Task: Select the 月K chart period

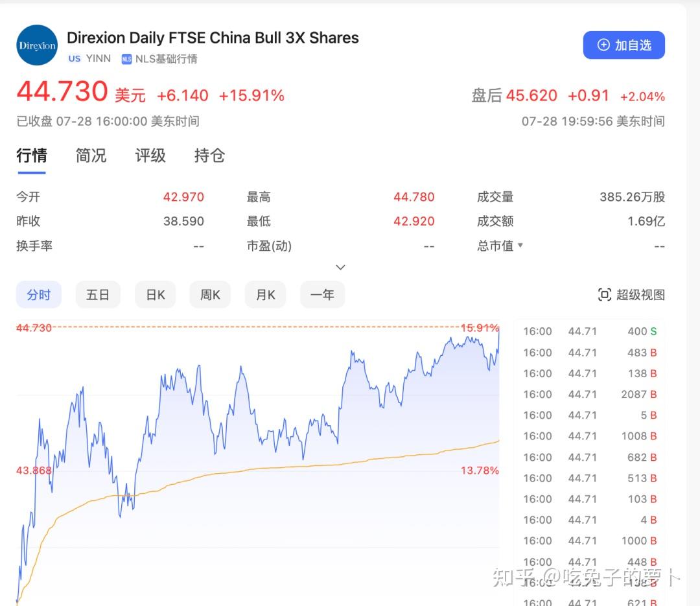Action: 265,294
